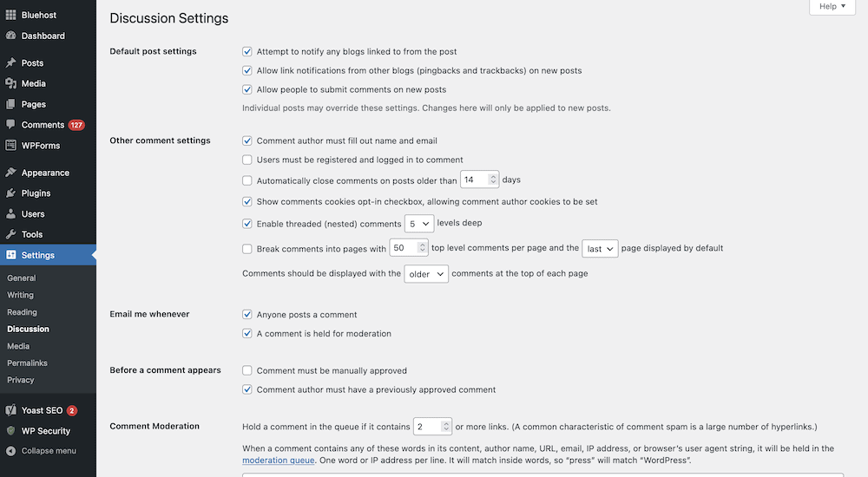The image size is (868, 477).
Task: Click the Comments speech bubble icon
Action: 10,125
